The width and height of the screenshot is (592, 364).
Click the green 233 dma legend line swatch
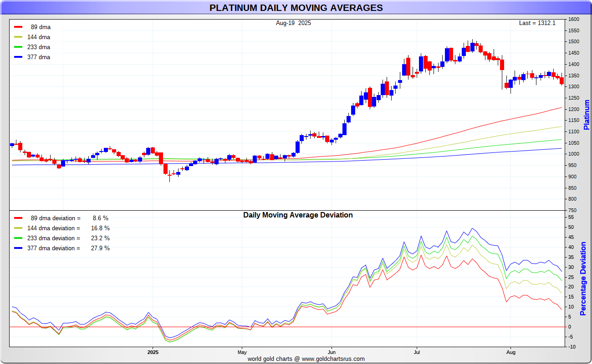(x=18, y=47)
